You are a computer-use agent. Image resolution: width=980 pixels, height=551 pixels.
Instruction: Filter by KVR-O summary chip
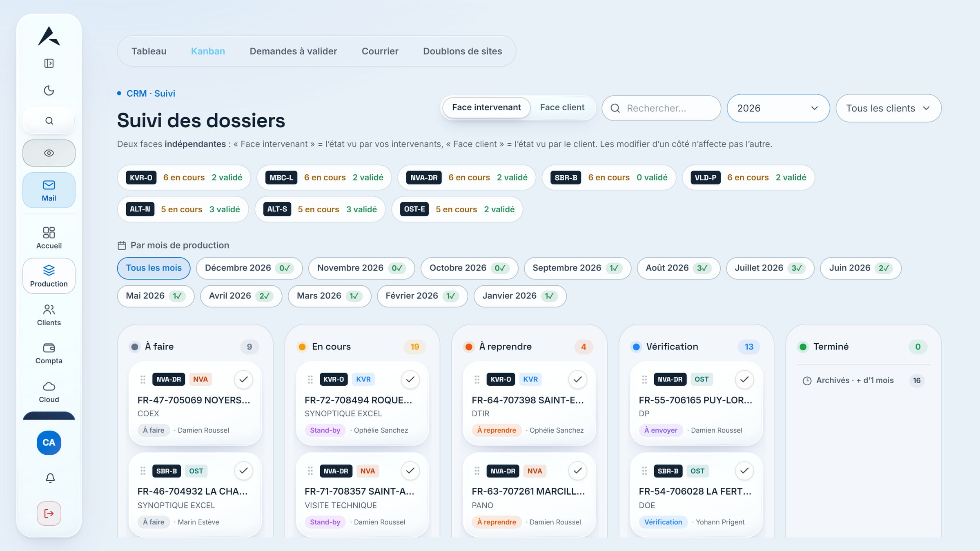184,178
